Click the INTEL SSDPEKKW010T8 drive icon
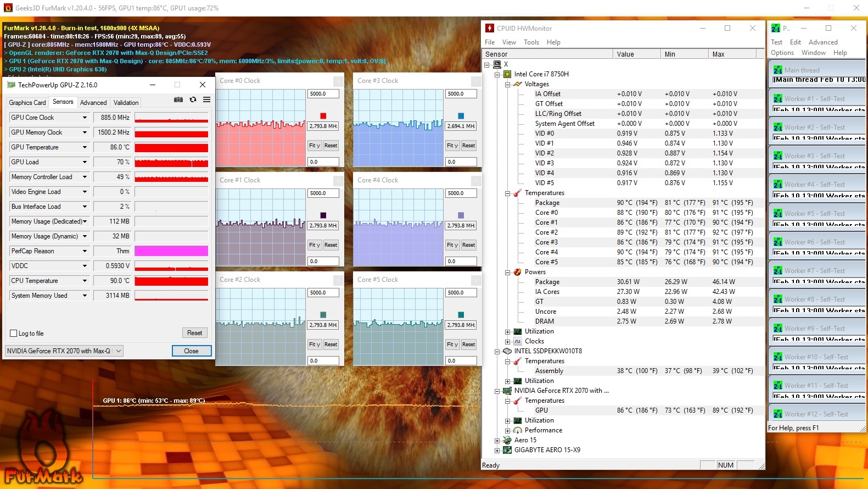This screenshot has width=868, height=489. click(x=507, y=351)
